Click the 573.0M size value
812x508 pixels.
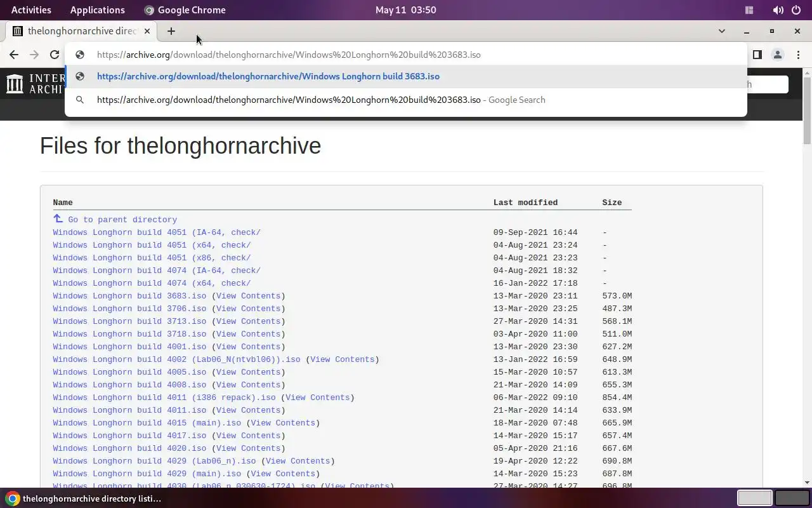tap(617, 296)
